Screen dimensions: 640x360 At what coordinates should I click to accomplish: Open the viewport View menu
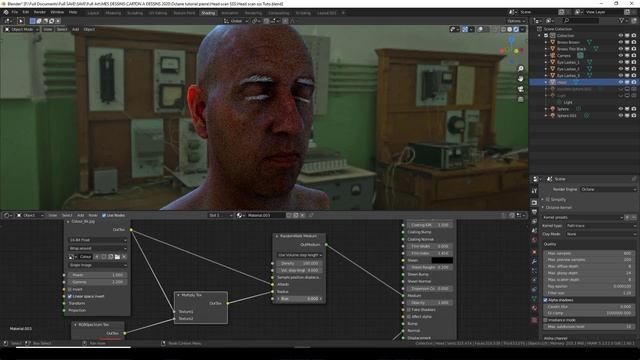click(x=48, y=29)
